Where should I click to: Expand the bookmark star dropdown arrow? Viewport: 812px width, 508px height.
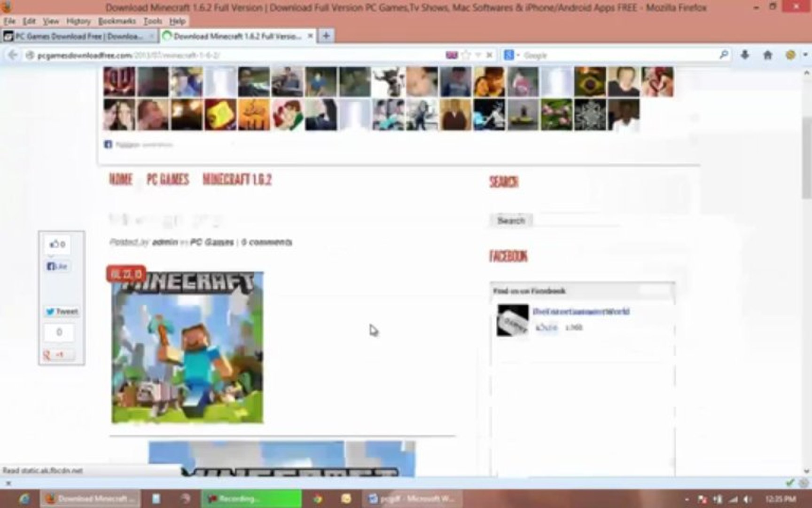click(478, 55)
